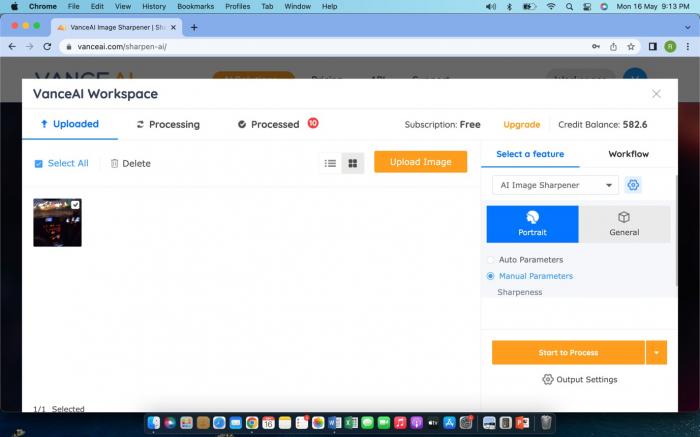Screen dimensions: 700x437
Task: Click the Start to Process button
Action: point(568,353)
